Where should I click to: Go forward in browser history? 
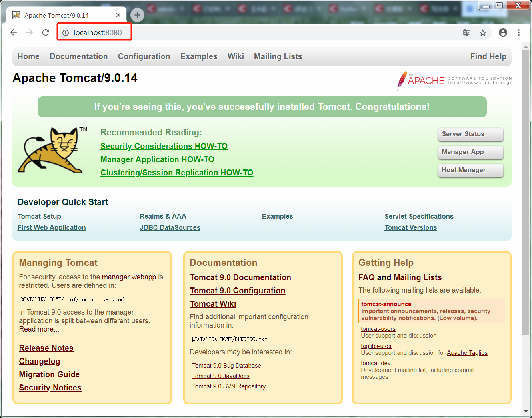pyautogui.click(x=30, y=32)
